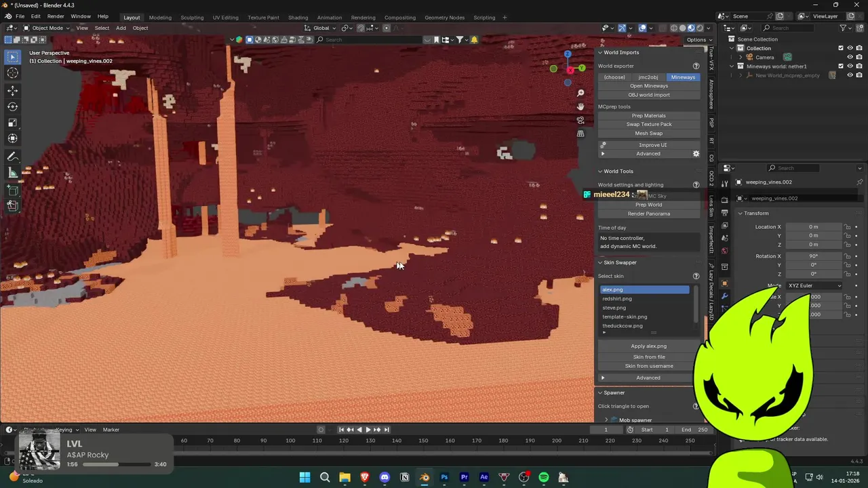Select the Select Box tool
Screen dimensions: 868x488
[12, 57]
